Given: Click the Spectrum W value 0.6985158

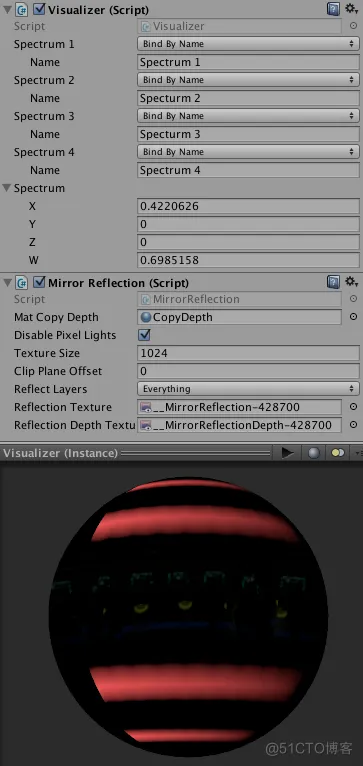Looking at the screenshot, I should (248, 260).
